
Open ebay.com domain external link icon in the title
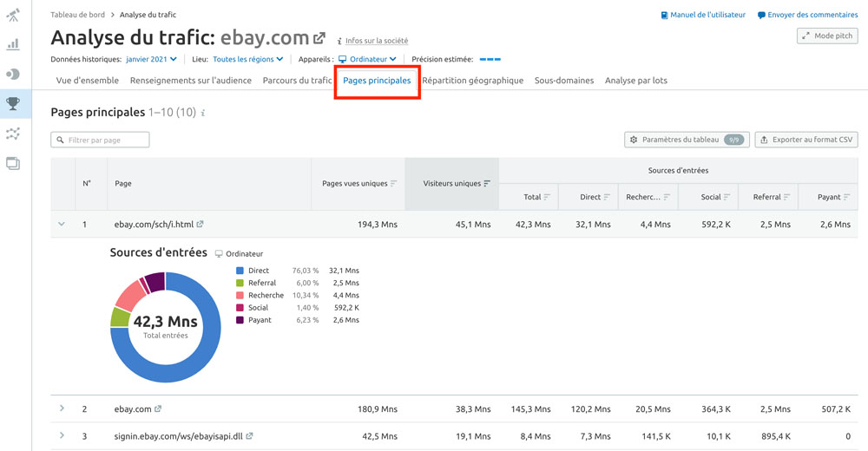[319, 38]
